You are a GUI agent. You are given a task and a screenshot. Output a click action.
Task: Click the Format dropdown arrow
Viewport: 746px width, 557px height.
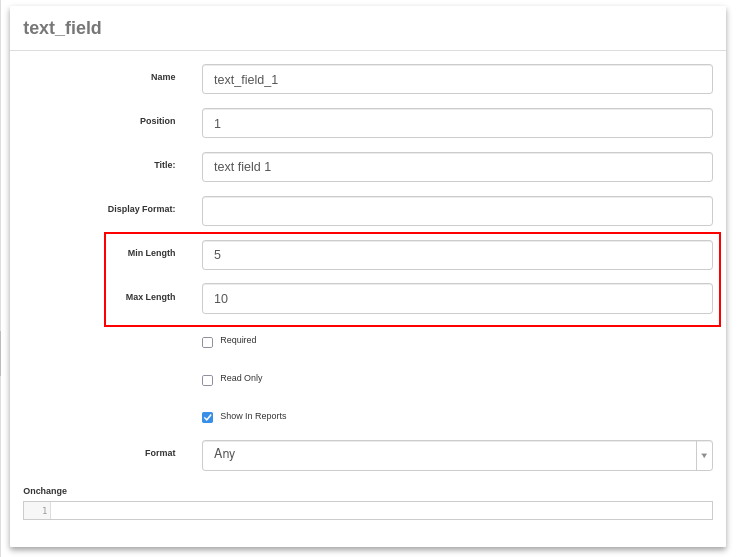pyautogui.click(x=704, y=455)
